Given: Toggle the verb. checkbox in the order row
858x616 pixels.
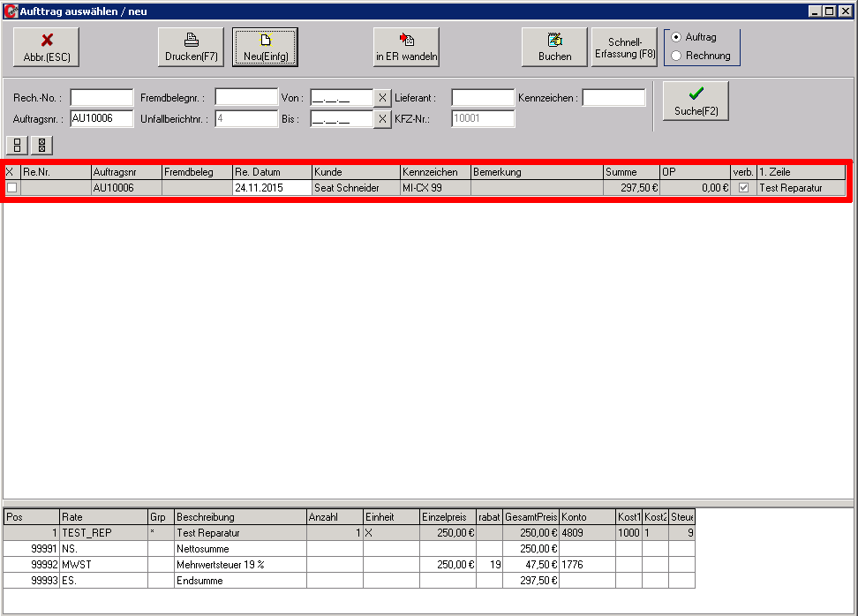Looking at the screenshot, I should 743,188.
